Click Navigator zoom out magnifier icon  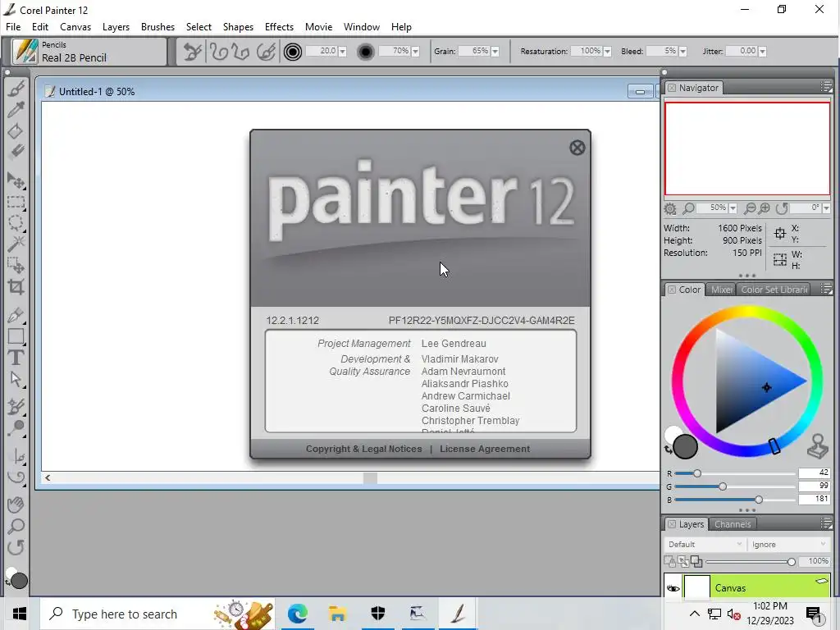tap(750, 208)
